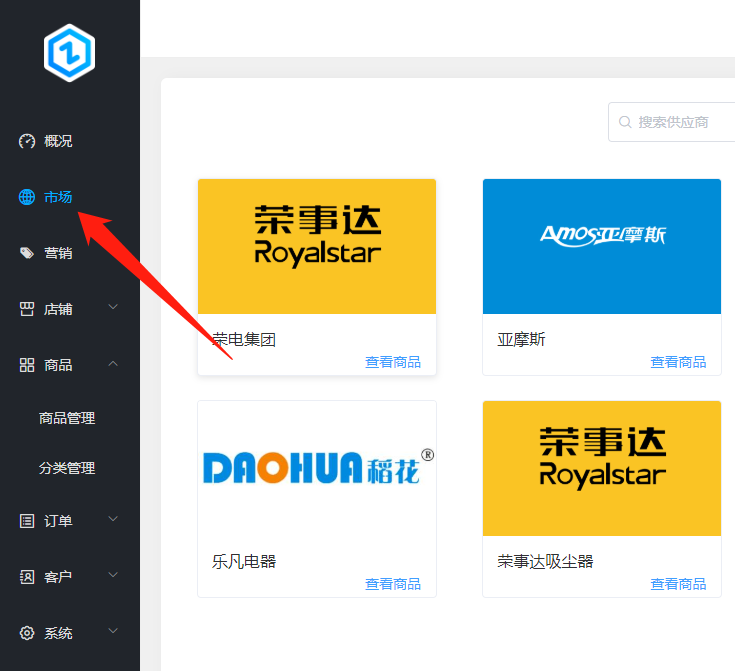The image size is (735, 671).
Task: Expand the 客户 menu chevron
Action: coord(113,575)
